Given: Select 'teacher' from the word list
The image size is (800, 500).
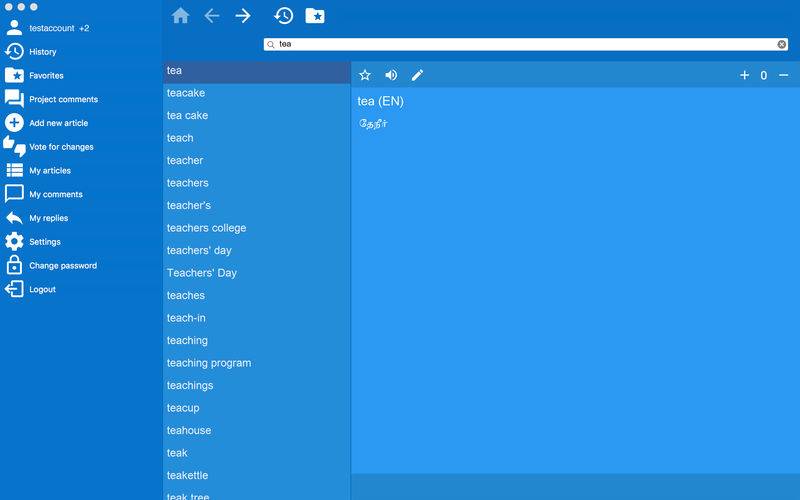Looking at the screenshot, I should [185, 160].
